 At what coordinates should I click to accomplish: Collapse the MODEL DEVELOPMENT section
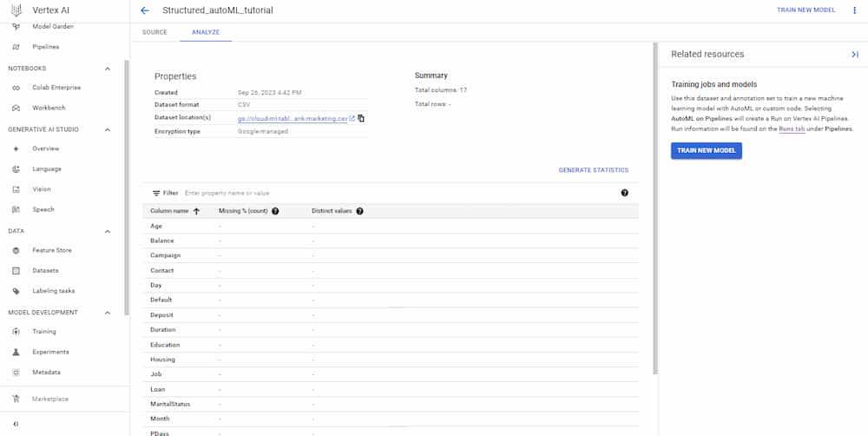[108, 313]
